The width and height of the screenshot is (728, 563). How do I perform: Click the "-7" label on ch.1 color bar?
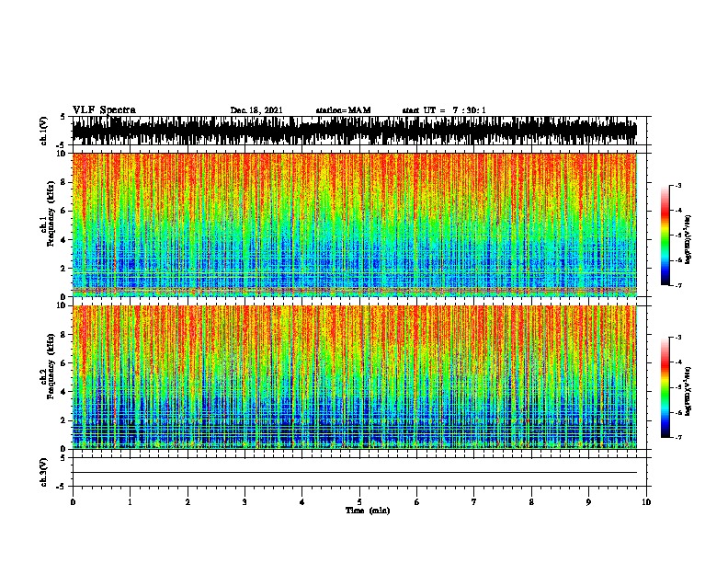pyautogui.click(x=678, y=285)
